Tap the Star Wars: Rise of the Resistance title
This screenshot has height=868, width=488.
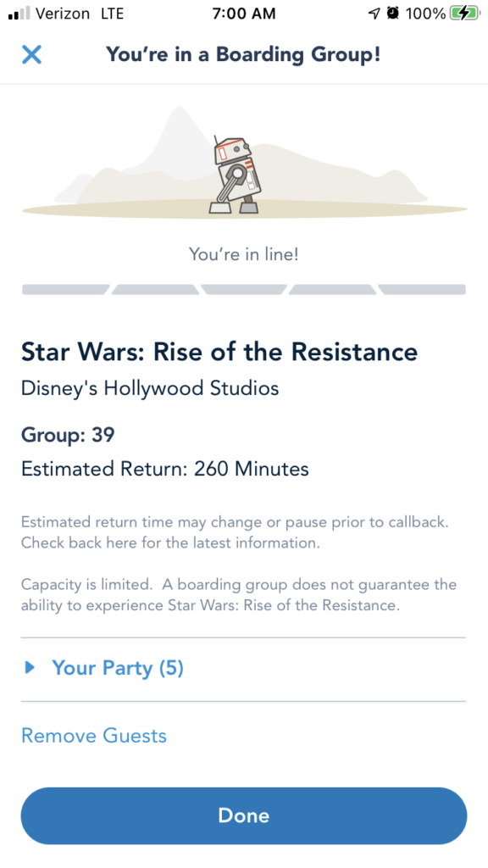pyautogui.click(x=219, y=352)
